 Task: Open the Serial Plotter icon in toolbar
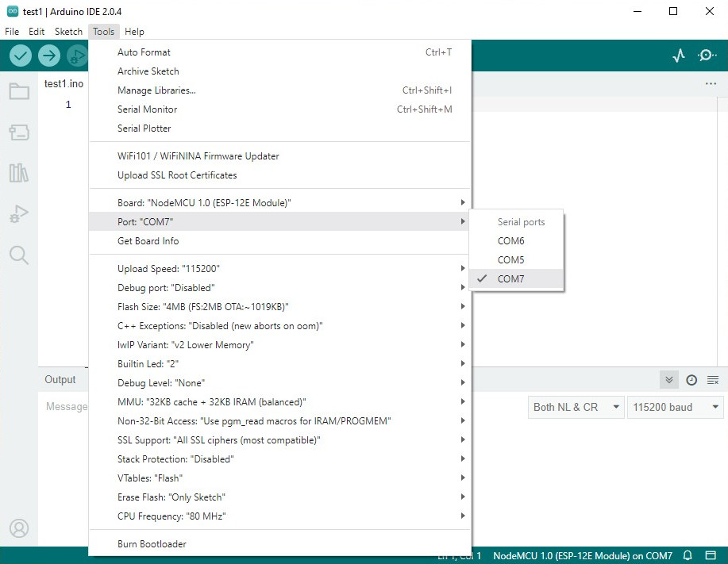pos(678,56)
